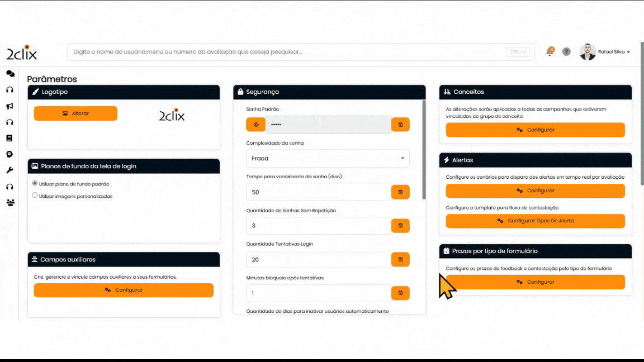Select 'Utilizar imagens personalizadas' option
The height and width of the screenshot is (362, 644).
[35, 196]
